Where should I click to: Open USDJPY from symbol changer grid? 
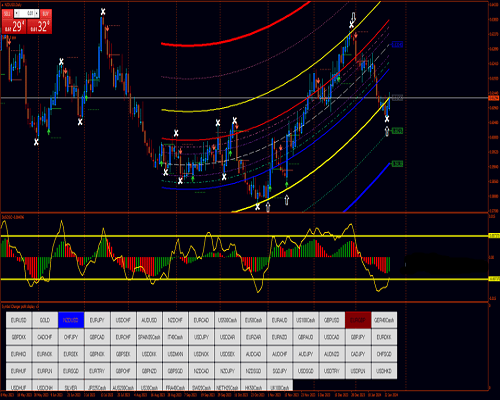point(201,337)
